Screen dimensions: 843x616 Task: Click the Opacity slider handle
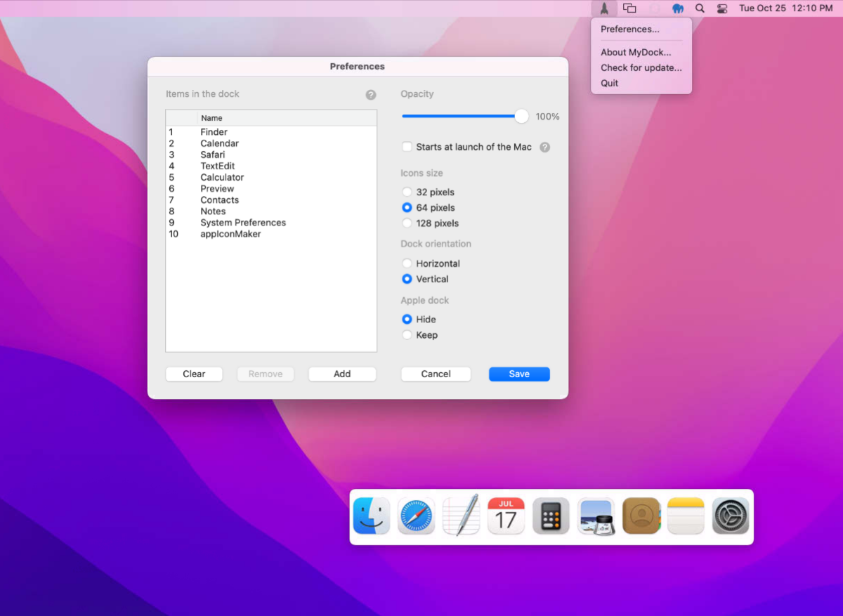tap(521, 117)
